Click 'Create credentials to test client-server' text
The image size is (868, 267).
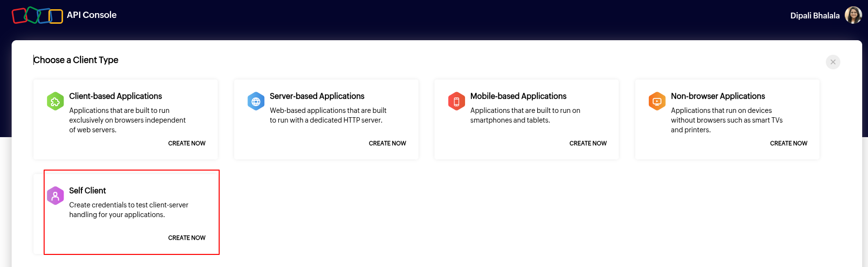tap(129, 205)
